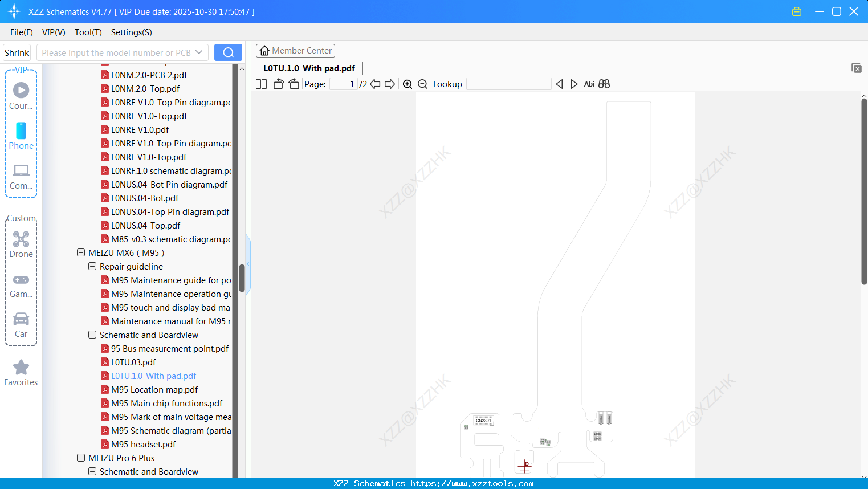This screenshot has height=489, width=868.
Task: Open L0NRE V1.0.pdf
Action: click(140, 129)
